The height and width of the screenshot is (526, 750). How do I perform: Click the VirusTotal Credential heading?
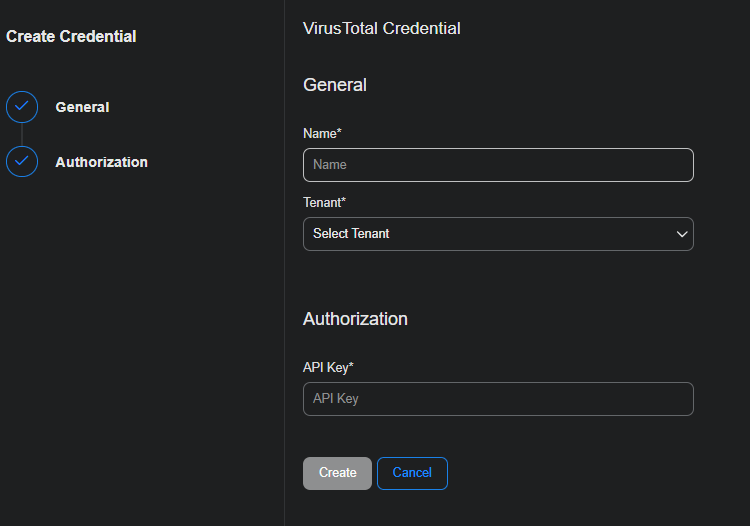coord(381,28)
